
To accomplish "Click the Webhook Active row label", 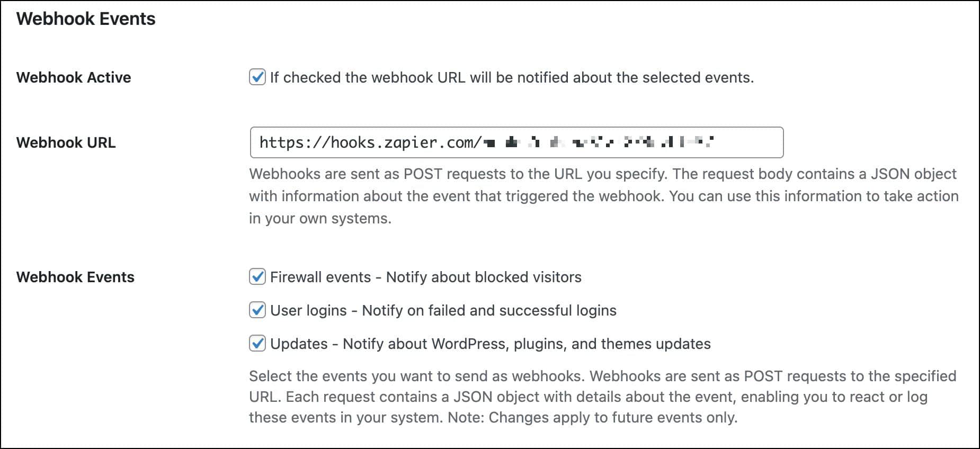I will [x=73, y=77].
